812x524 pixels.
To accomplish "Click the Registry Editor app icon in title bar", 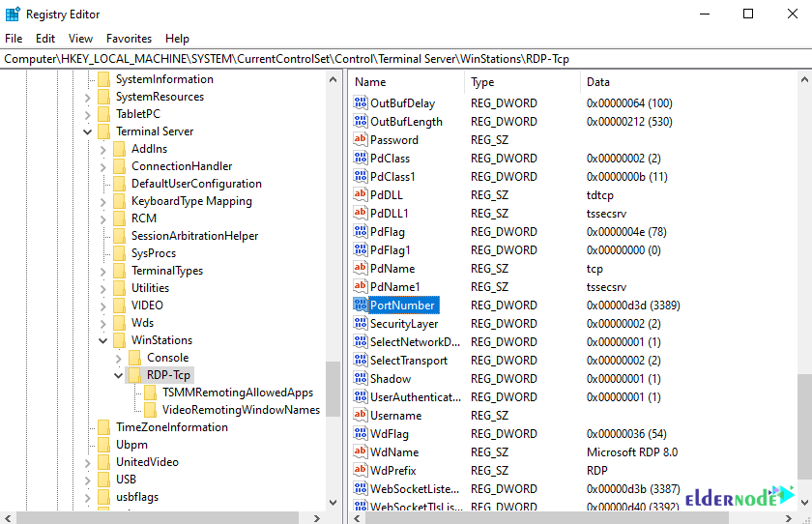I will click(x=13, y=14).
